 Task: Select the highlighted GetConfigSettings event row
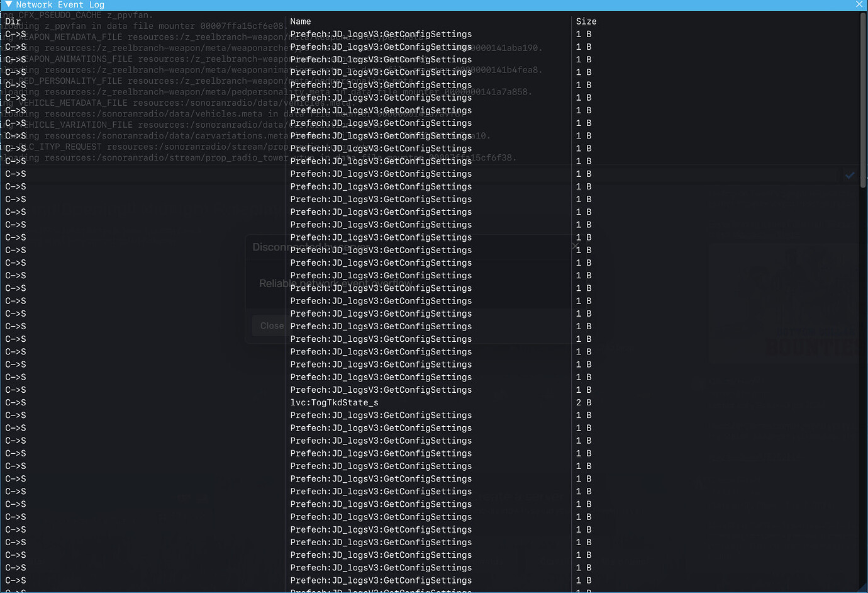[381, 174]
